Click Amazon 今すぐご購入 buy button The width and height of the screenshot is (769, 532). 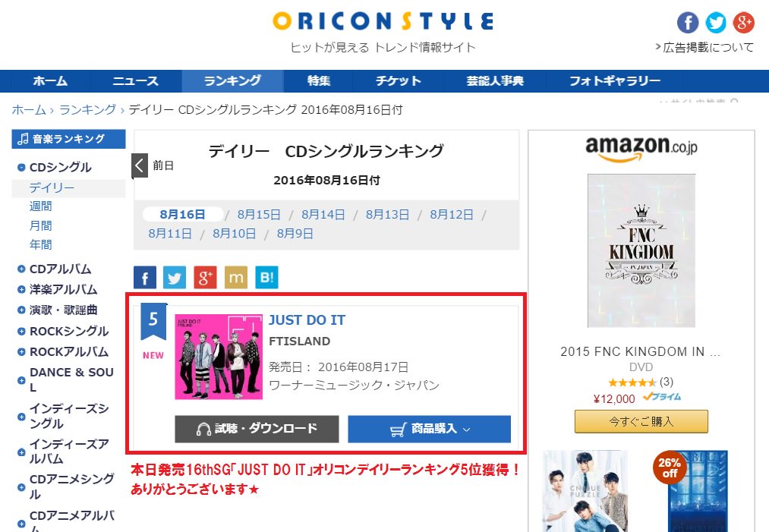(x=641, y=422)
